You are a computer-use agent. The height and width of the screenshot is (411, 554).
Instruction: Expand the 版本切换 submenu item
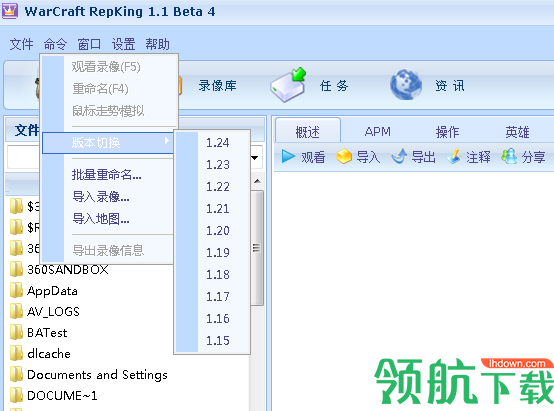[x=108, y=143]
